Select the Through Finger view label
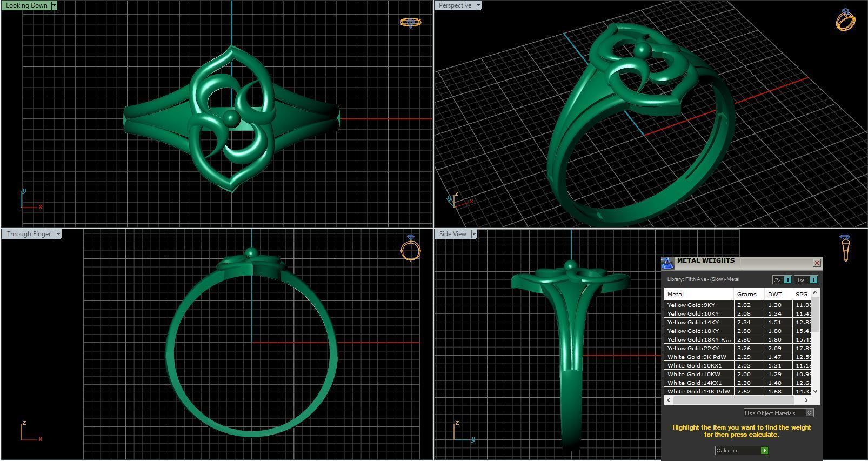Screen dimensions: 868x461 [x=29, y=234]
